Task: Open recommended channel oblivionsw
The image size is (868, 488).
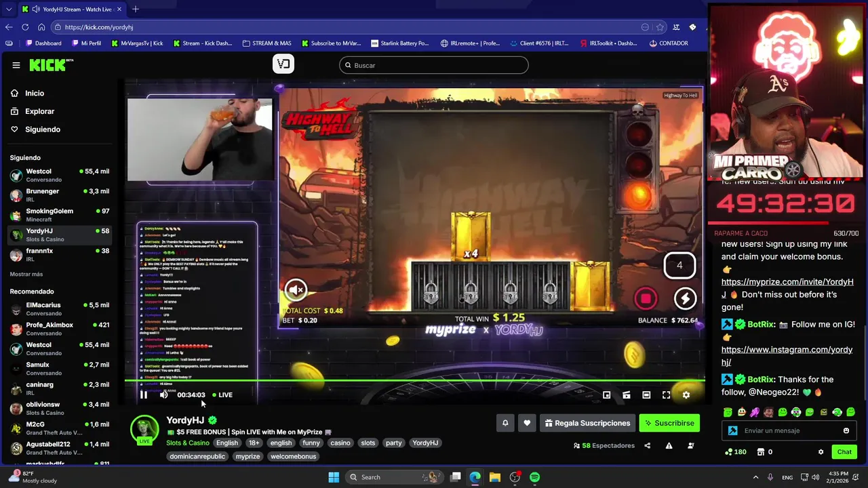Action: tap(60, 408)
